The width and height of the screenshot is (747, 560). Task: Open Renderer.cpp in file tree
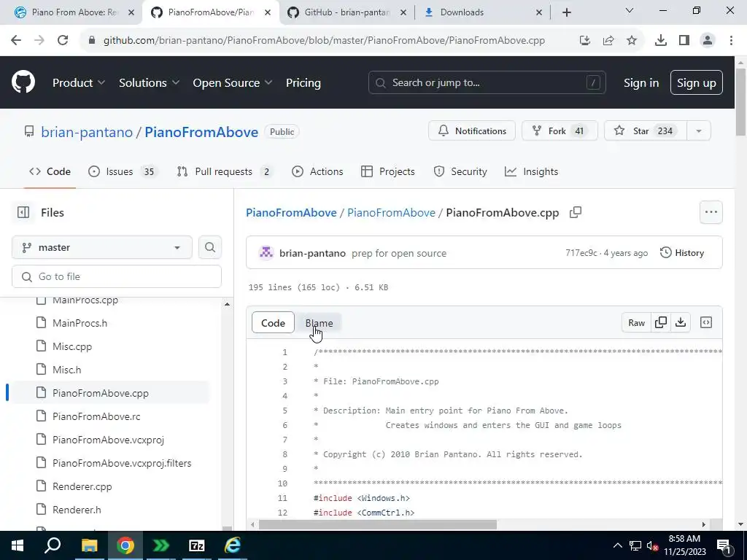click(x=82, y=486)
